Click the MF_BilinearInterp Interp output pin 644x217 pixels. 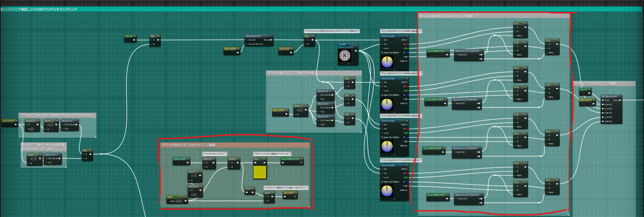click(x=620, y=100)
